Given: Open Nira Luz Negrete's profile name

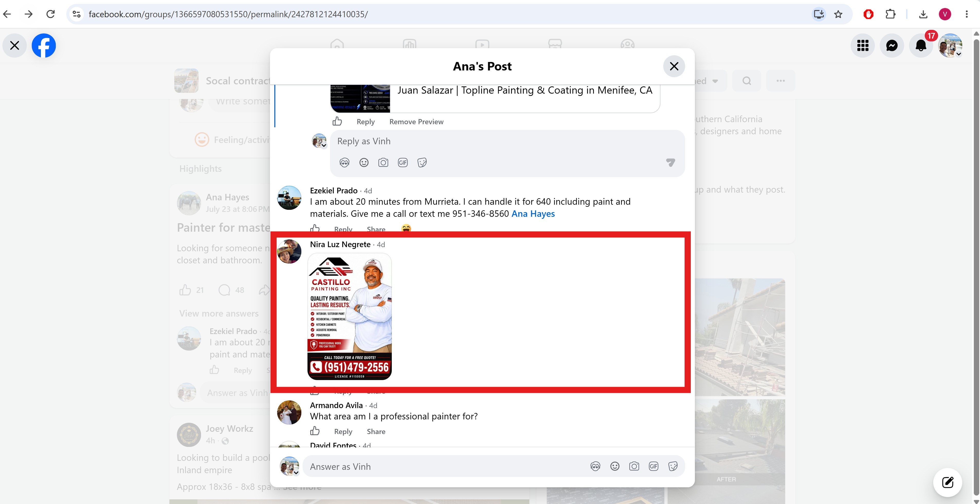Looking at the screenshot, I should (x=340, y=244).
